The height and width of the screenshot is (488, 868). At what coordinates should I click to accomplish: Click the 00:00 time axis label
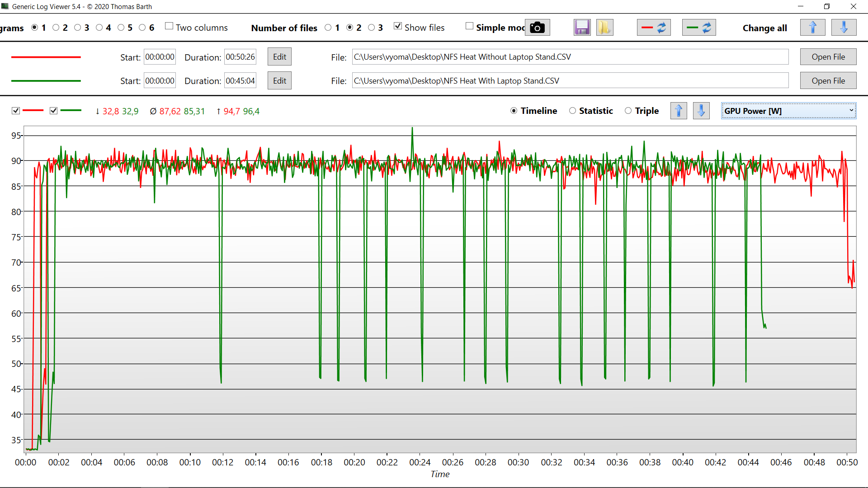[x=26, y=462]
